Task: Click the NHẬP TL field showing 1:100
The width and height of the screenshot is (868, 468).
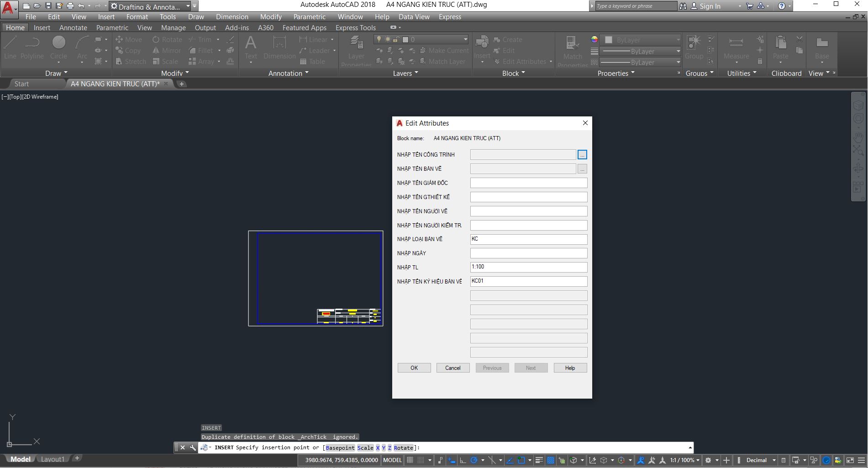Action: pos(529,268)
